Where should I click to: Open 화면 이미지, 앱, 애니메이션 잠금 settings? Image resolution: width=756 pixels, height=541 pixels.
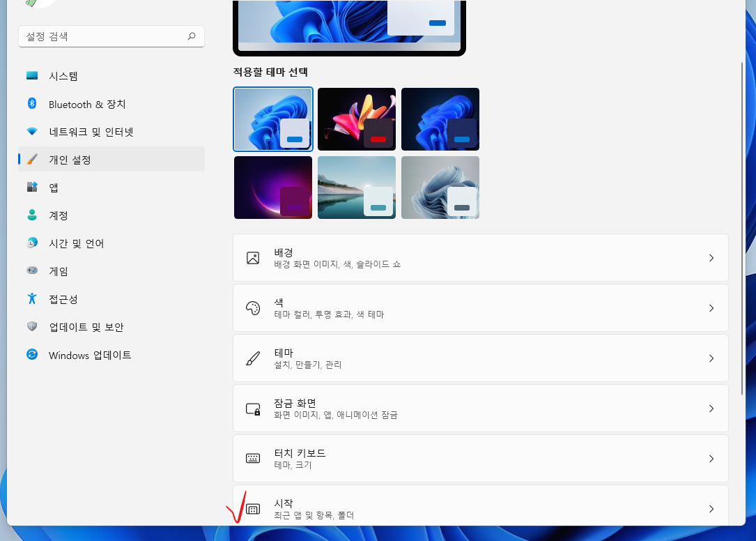481,409
